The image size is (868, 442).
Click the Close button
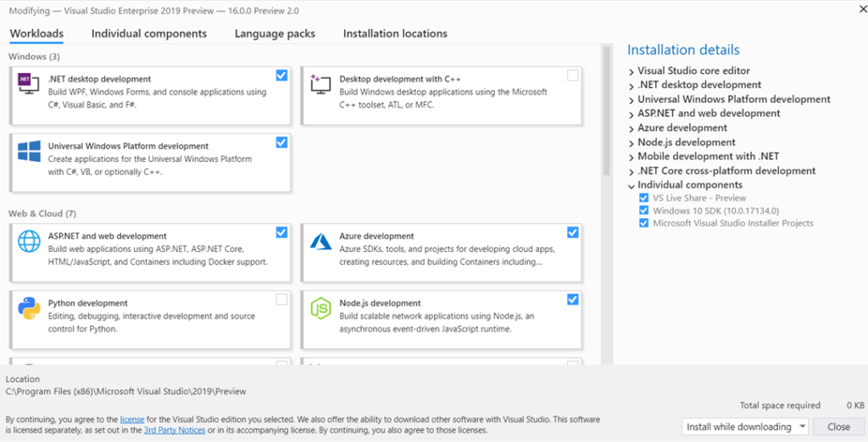coord(838,427)
